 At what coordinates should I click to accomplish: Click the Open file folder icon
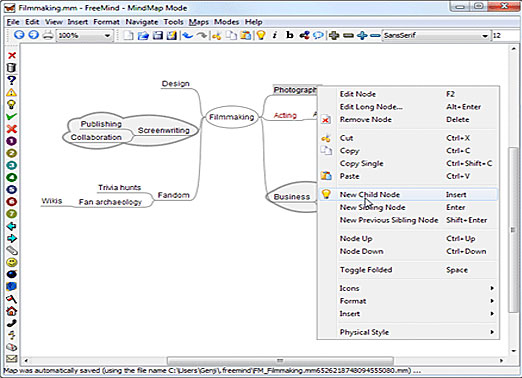[143, 35]
